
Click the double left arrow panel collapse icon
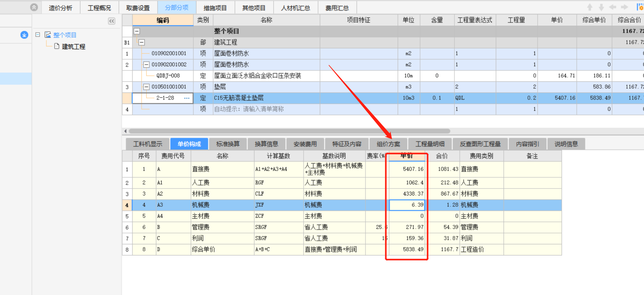click(112, 21)
